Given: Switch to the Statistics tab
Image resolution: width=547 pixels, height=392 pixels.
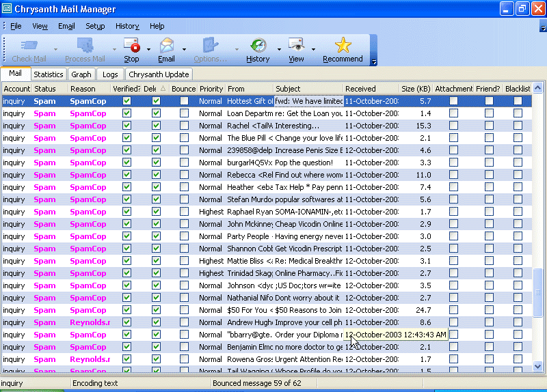Looking at the screenshot, I should 48,74.
